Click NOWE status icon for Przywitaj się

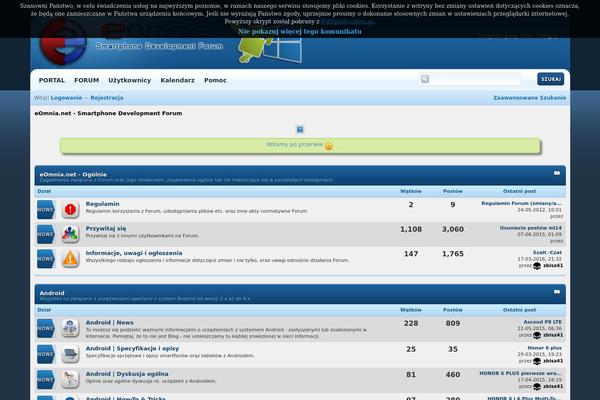pos(46,234)
